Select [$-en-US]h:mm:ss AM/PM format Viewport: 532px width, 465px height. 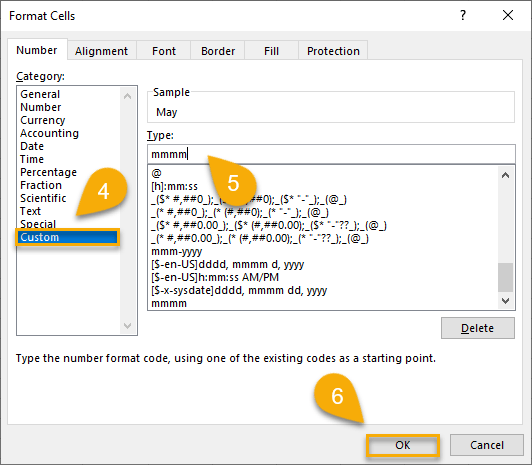(215, 277)
